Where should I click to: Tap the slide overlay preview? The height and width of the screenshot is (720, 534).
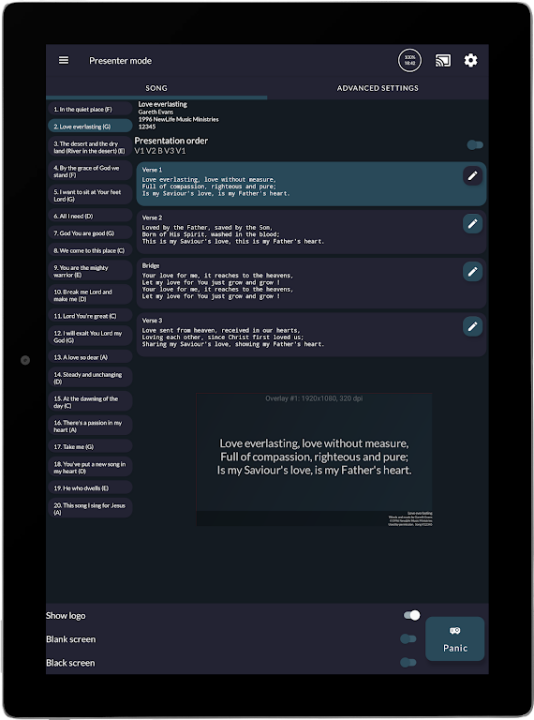click(x=314, y=459)
